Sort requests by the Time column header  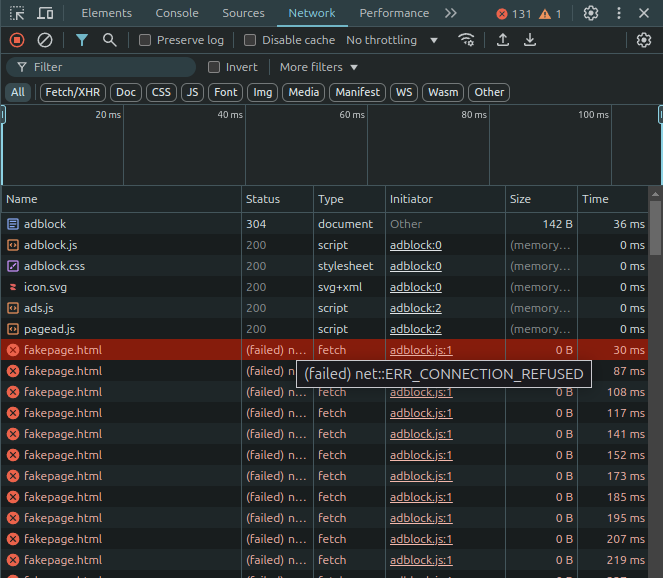(613, 199)
